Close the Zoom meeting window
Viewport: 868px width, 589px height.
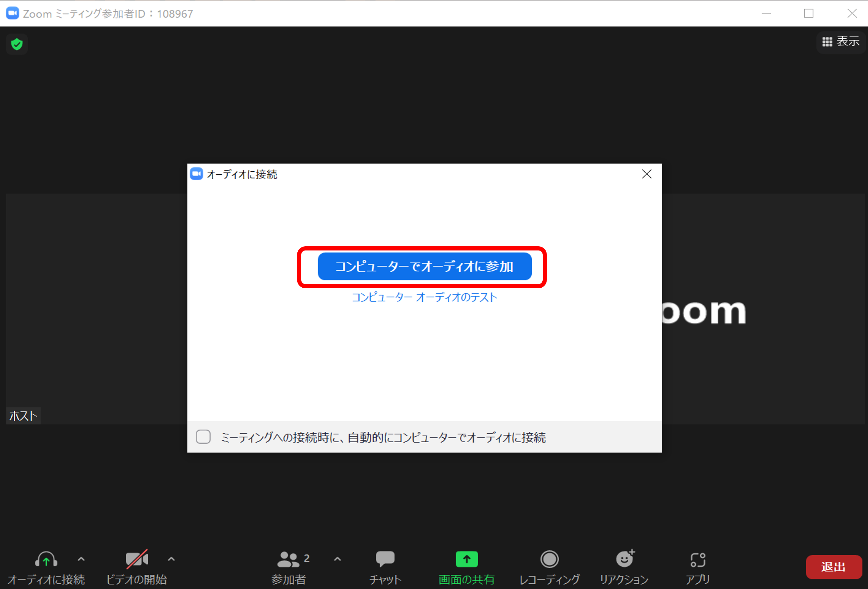point(852,13)
